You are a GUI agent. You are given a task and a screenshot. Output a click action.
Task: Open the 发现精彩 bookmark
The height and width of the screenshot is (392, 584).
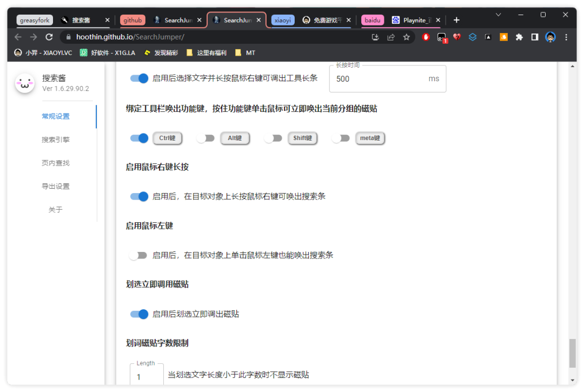coord(161,53)
